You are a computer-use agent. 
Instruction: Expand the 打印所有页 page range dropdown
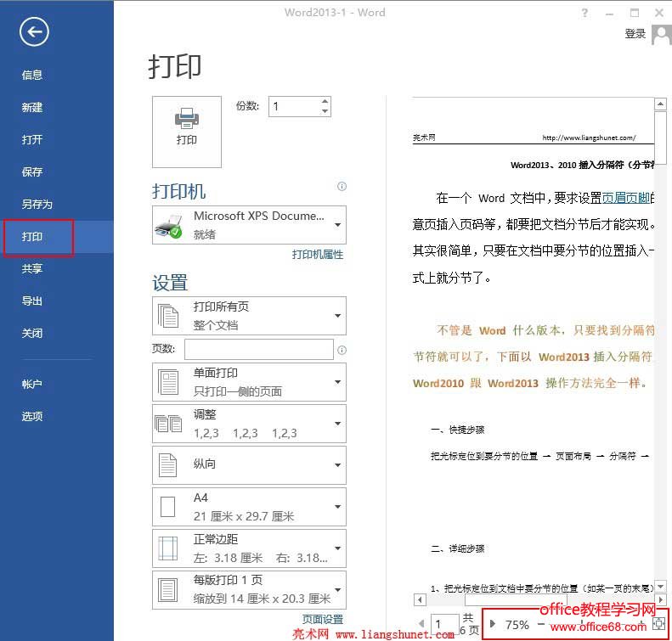(250, 316)
